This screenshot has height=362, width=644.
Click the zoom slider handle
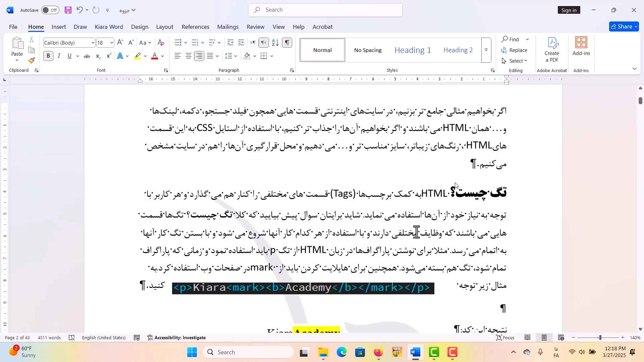tap(600, 338)
